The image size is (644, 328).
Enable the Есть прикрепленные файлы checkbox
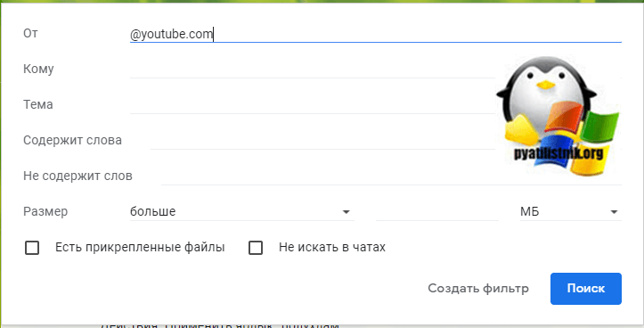[x=32, y=248]
